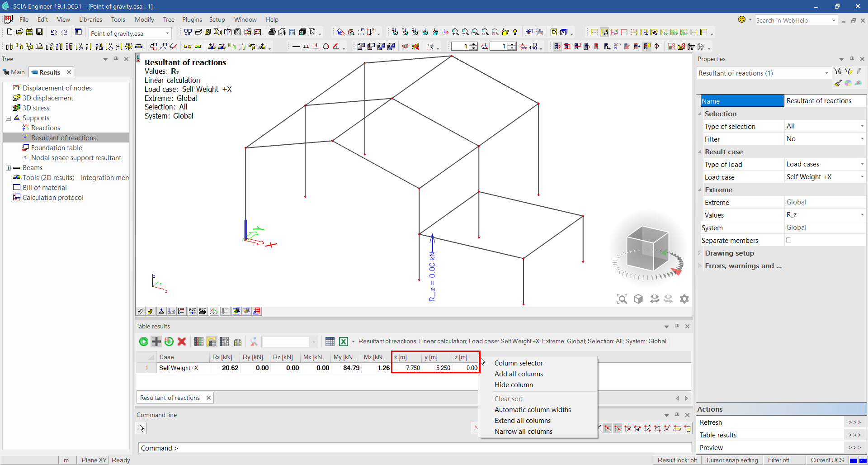The image size is (868, 465).
Task: Click the Zoom all icon under navicube
Action: (x=622, y=299)
